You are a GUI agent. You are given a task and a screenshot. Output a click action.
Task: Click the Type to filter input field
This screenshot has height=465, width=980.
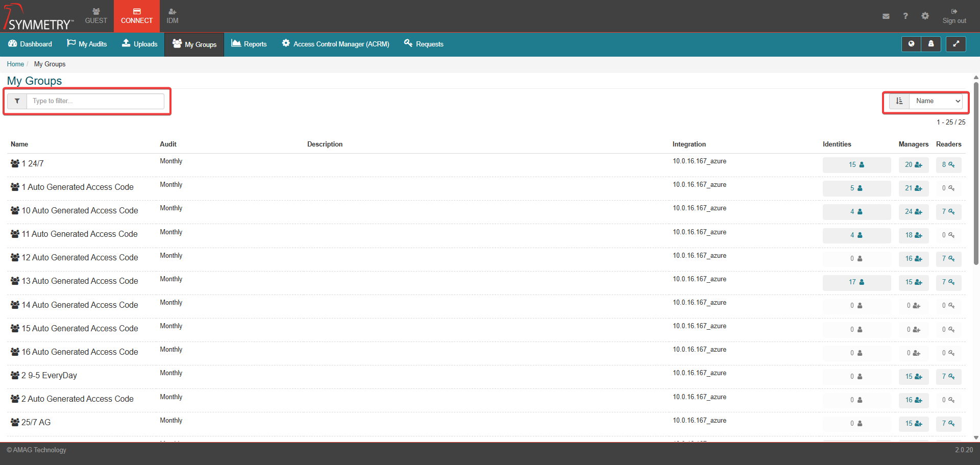(x=95, y=101)
